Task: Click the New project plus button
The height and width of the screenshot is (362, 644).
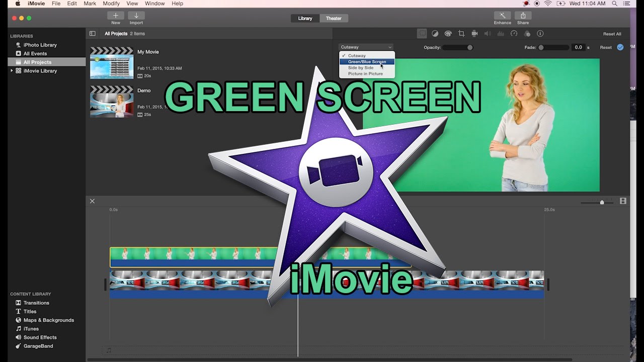Action: point(116,16)
